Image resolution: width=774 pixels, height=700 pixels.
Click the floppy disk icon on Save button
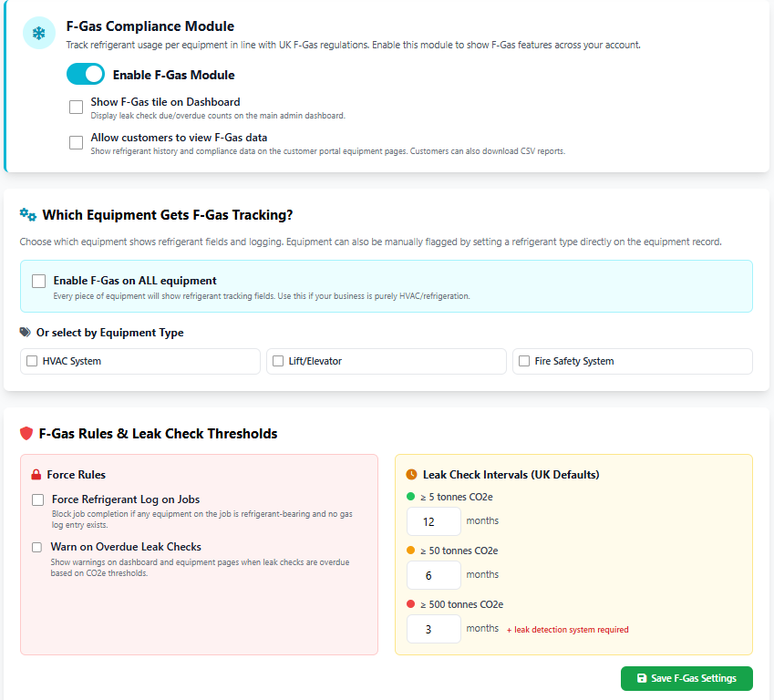(642, 678)
